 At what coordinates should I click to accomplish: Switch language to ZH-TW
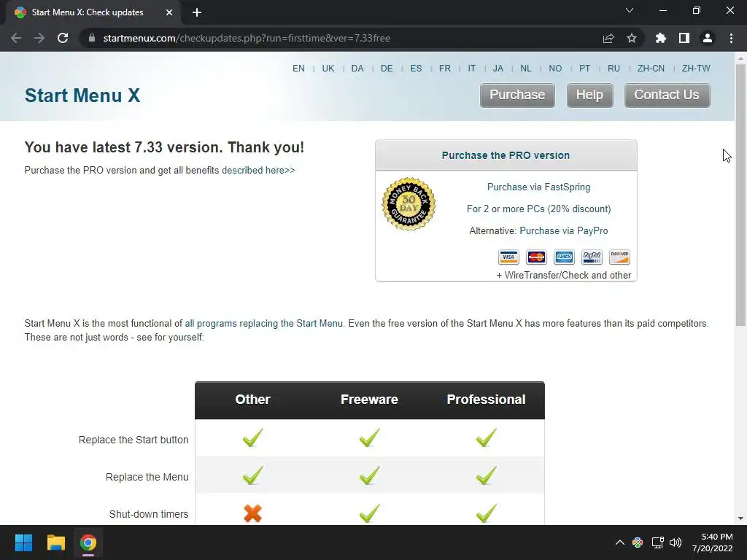pyautogui.click(x=696, y=69)
